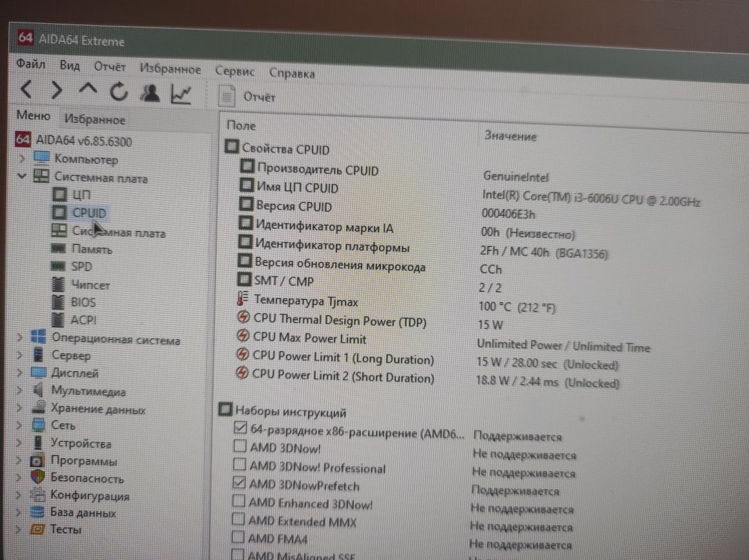749x560 pixels.
Task: Click the Тесты icon in the tree
Action: click(x=37, y=529)
